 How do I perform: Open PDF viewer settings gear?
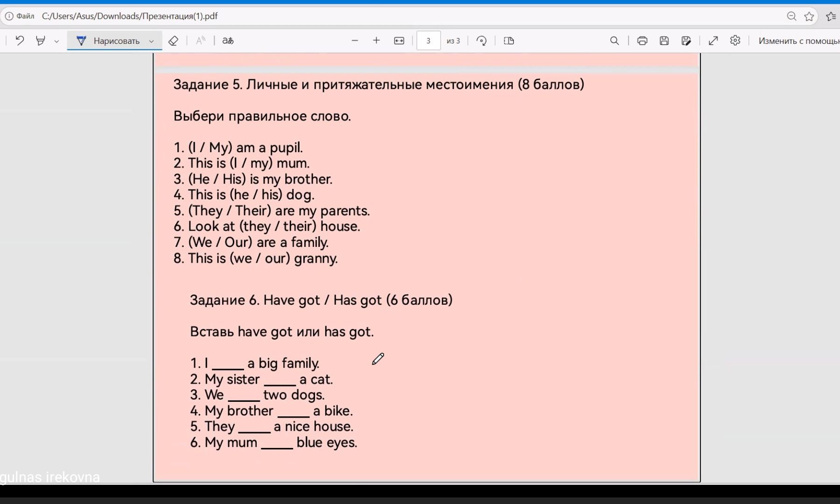(x=735, y=41)
